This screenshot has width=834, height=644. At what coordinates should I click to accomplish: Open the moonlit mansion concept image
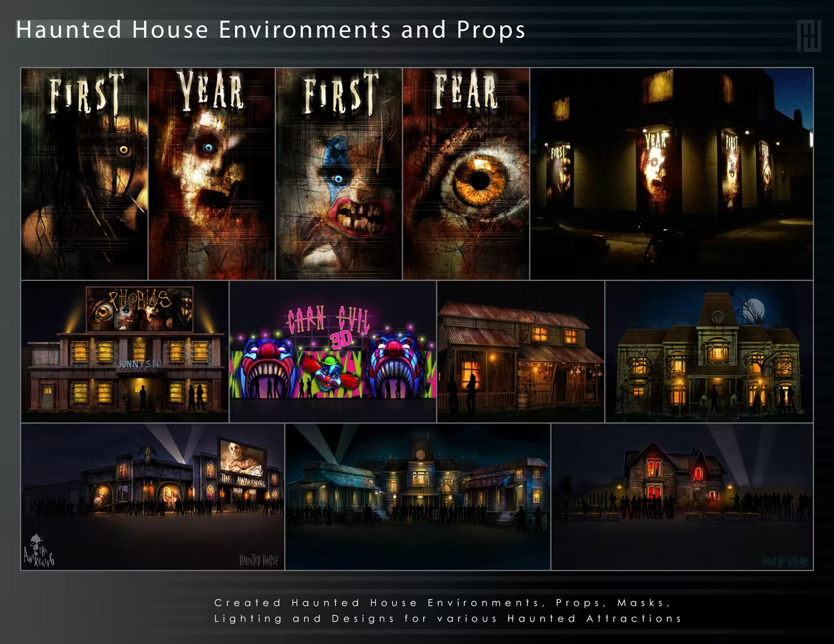click(709, 351)
